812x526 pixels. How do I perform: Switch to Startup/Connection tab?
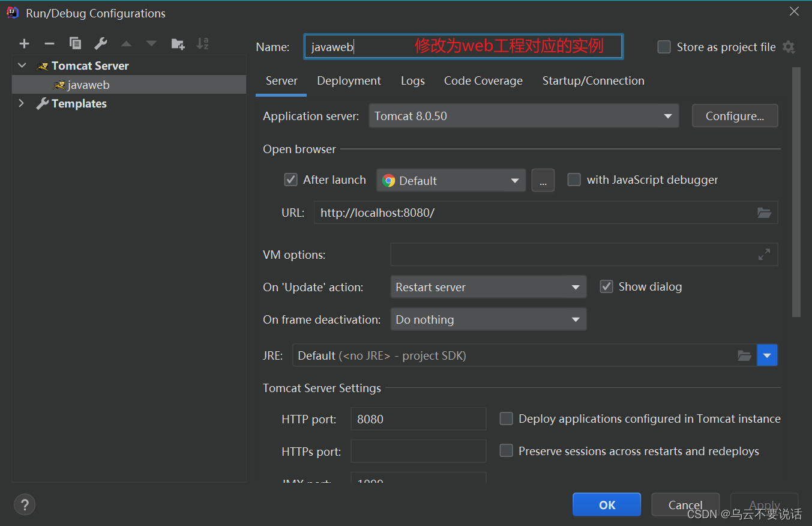pos(594,81)
